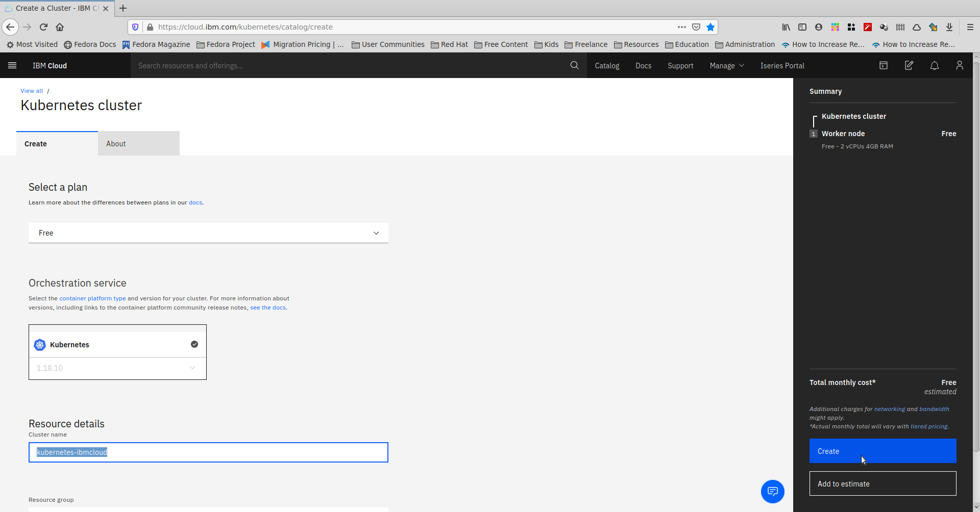Click the colorful dots extension icon

click(835, 27)
